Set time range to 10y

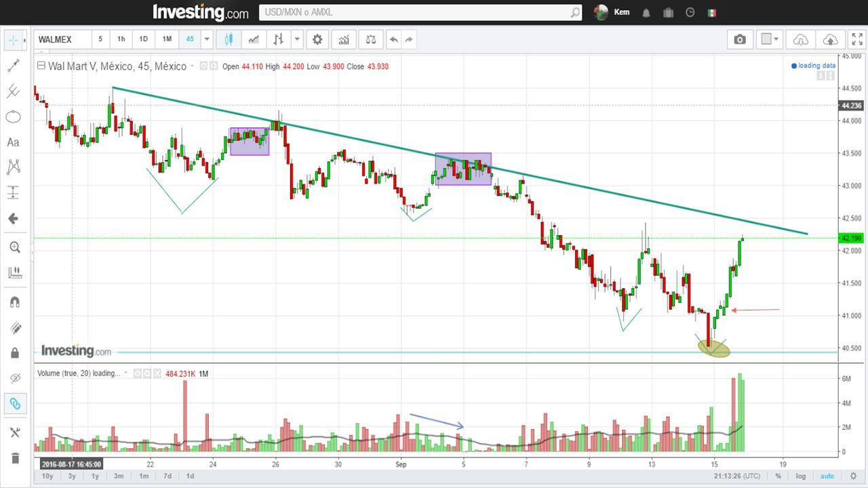(x=47, y=476)
